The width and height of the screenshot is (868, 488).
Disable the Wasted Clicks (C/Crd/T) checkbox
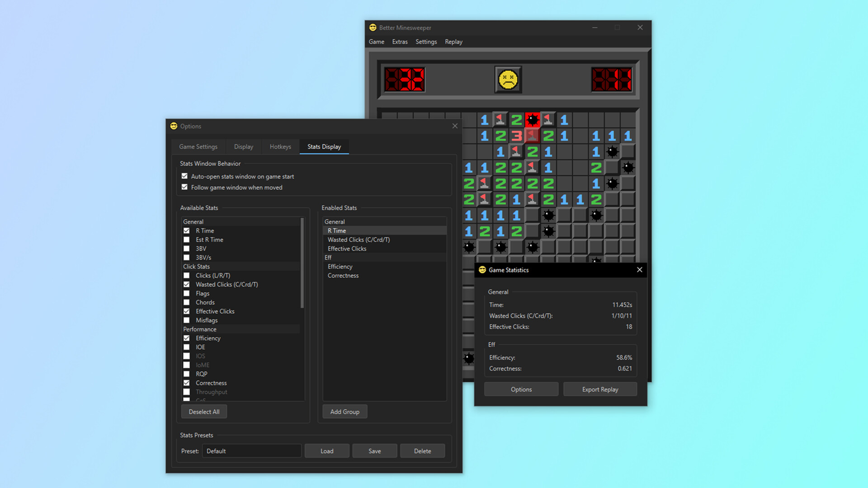[187, 284]
